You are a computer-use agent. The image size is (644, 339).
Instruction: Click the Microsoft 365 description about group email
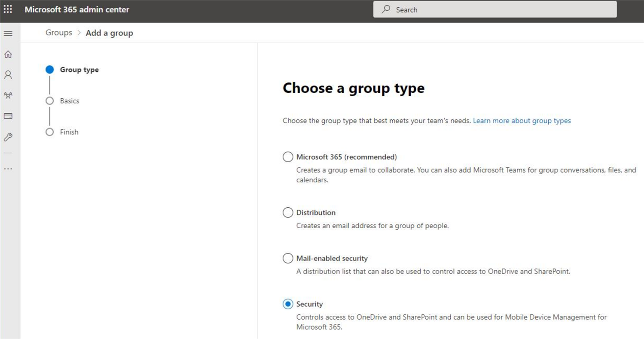(466, 175)
